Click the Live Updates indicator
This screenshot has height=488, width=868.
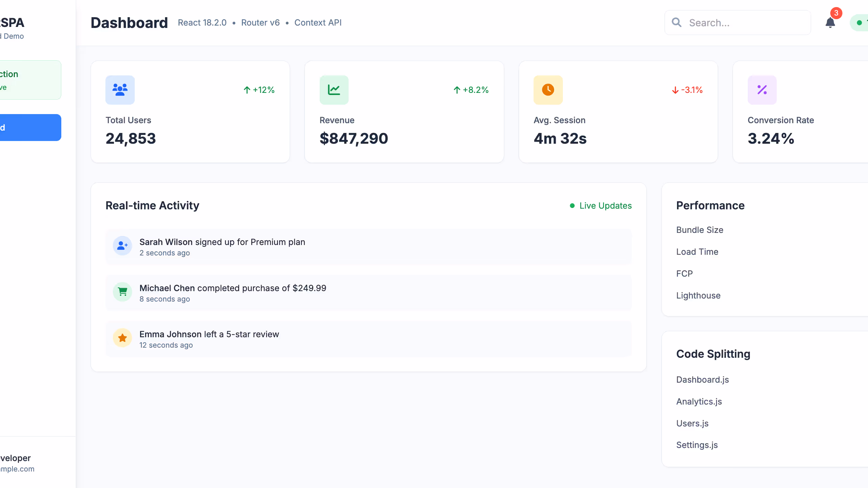tap(601, 206)
